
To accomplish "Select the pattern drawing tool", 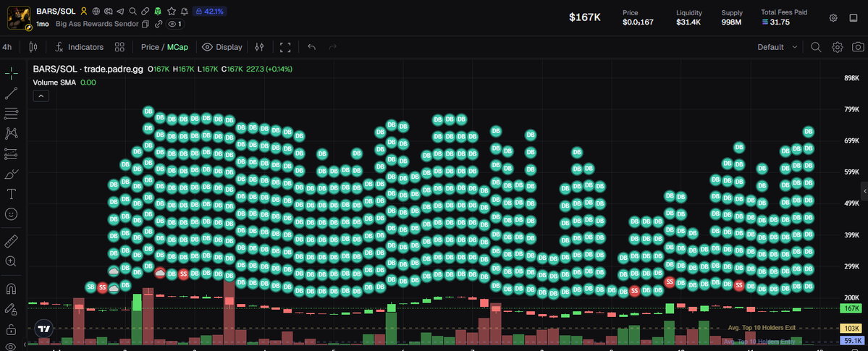I will (11, 133).
